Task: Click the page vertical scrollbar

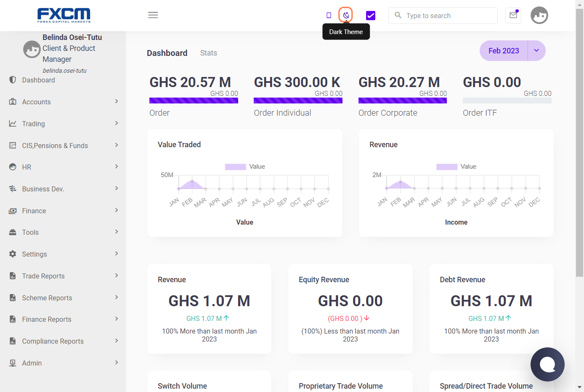Action: point(580,143)
